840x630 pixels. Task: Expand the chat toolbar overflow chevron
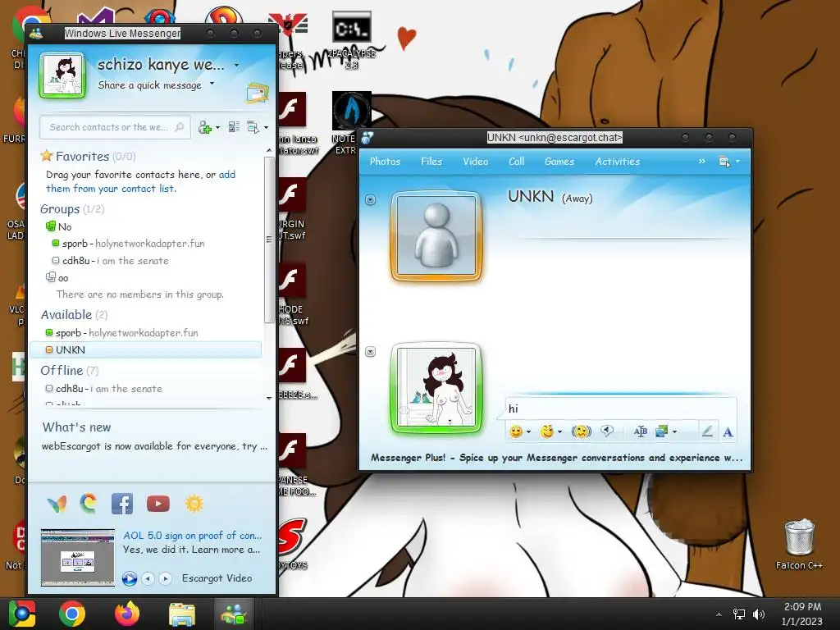[702, 162]
